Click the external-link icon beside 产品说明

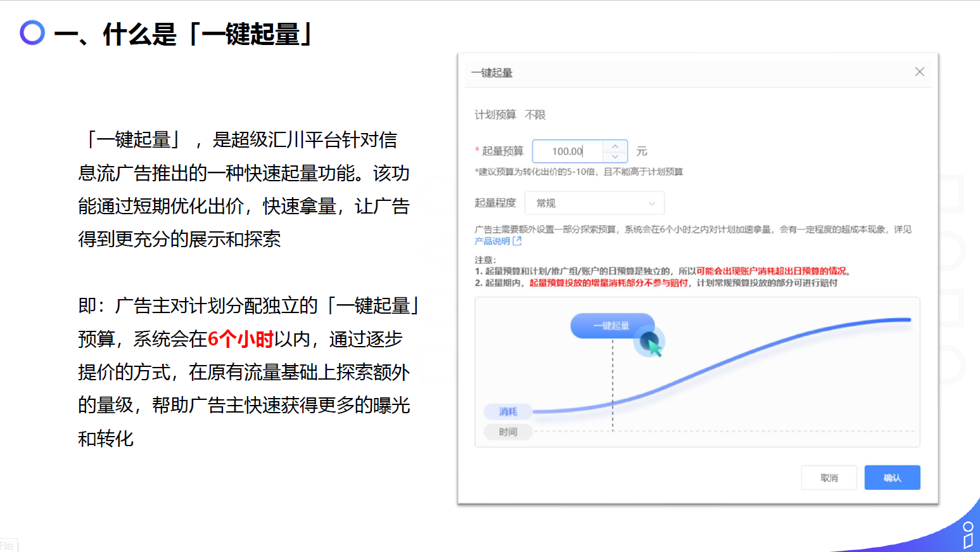[517, 241]
